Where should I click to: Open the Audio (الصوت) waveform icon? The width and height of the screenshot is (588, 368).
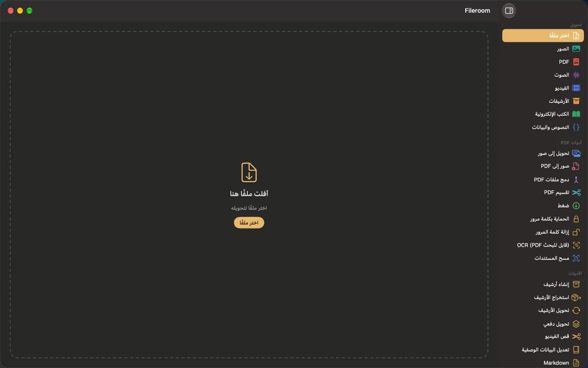pos(576,75)
